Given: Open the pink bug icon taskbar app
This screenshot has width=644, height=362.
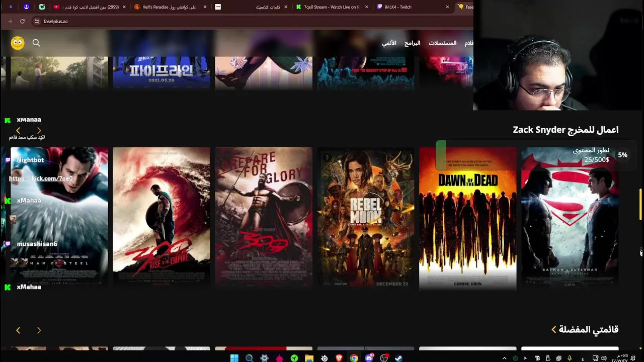Looking at the screenshot, I should pyautogui.click(x=279, y=358).
